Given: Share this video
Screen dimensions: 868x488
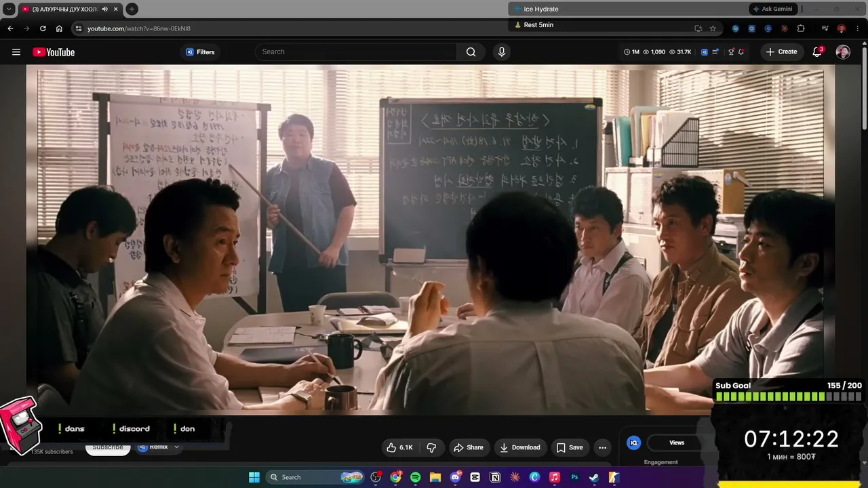Looking at the screenshot, I should pos(469,447).
